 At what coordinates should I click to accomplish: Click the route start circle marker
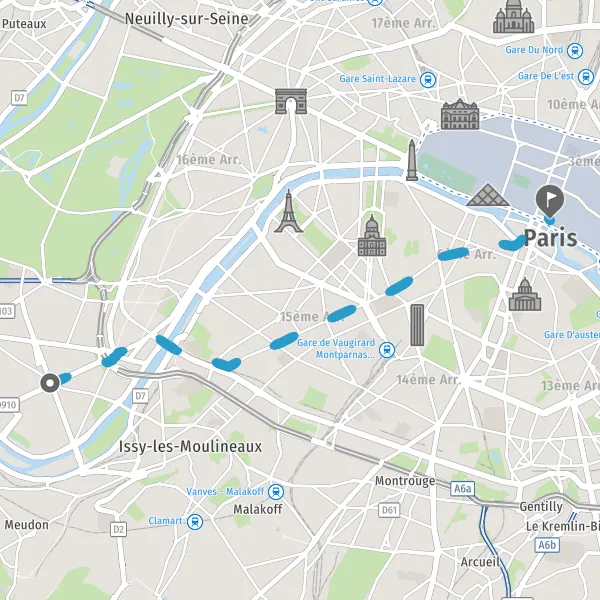[x=50, y=383]
